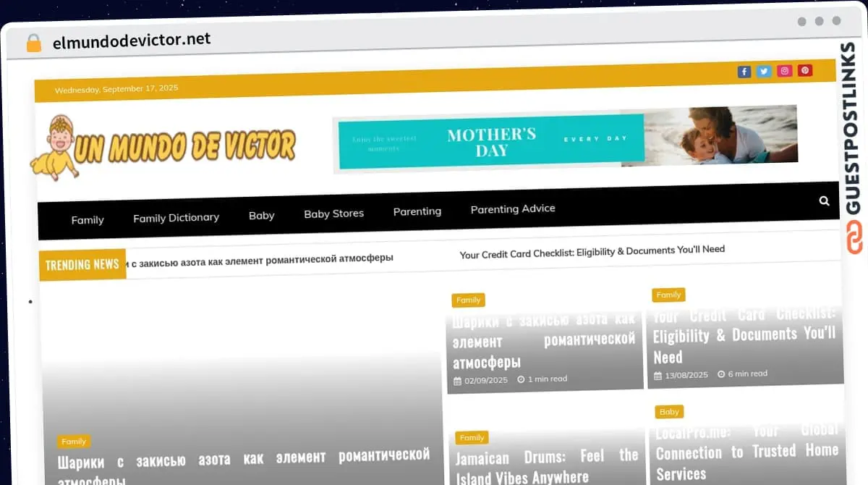Image resolution: width=868 pixels, height=485 pixels.
Task: Click Baby tag on LocalPro.me article
Action: tap(669, 412)
